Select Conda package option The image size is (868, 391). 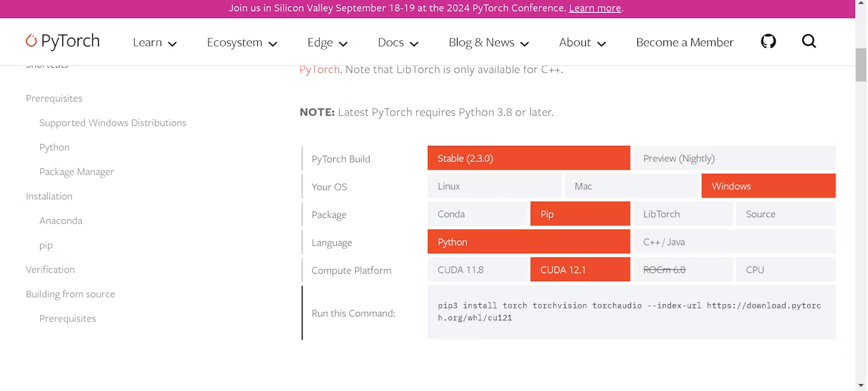coord(477,214)
